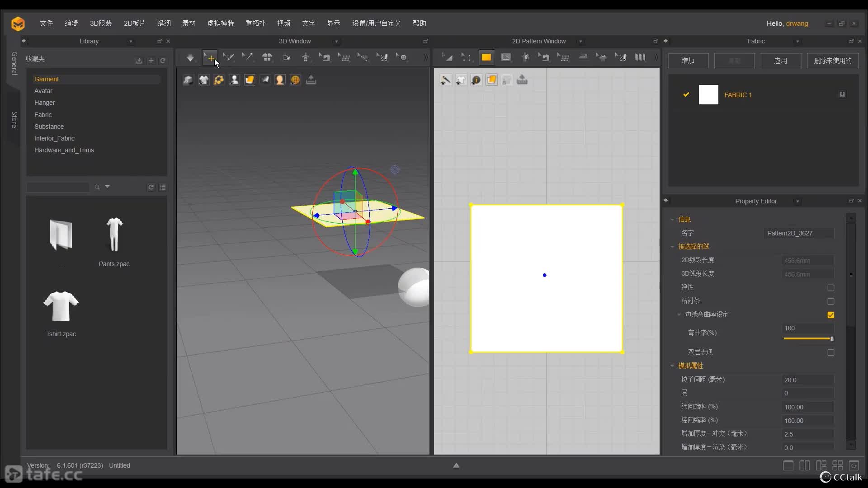Click the upload tray icon in 3D viewport

(x=311, y=80)
